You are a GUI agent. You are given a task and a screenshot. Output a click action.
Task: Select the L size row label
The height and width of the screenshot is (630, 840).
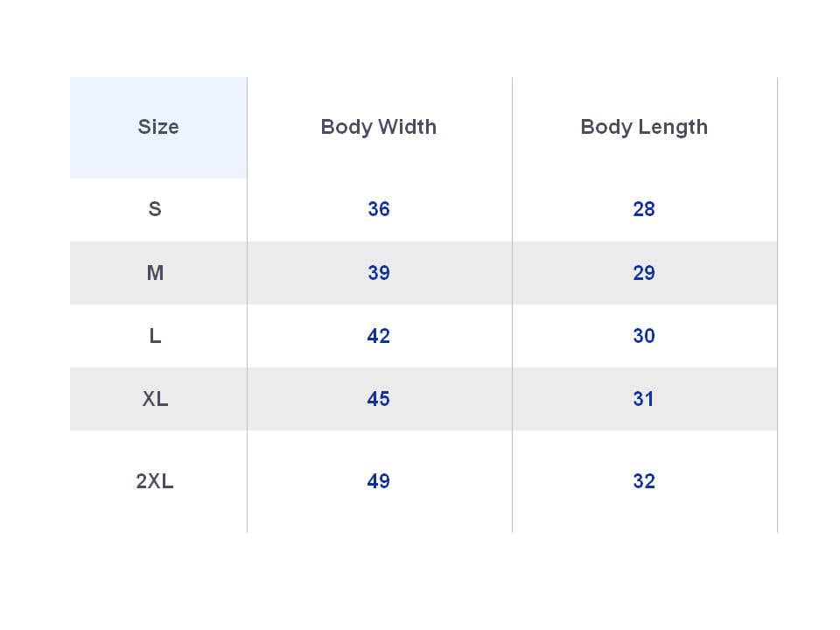(155, 336)
